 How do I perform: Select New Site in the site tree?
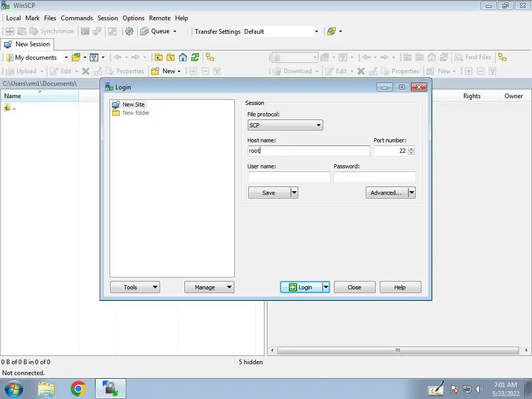134,104
